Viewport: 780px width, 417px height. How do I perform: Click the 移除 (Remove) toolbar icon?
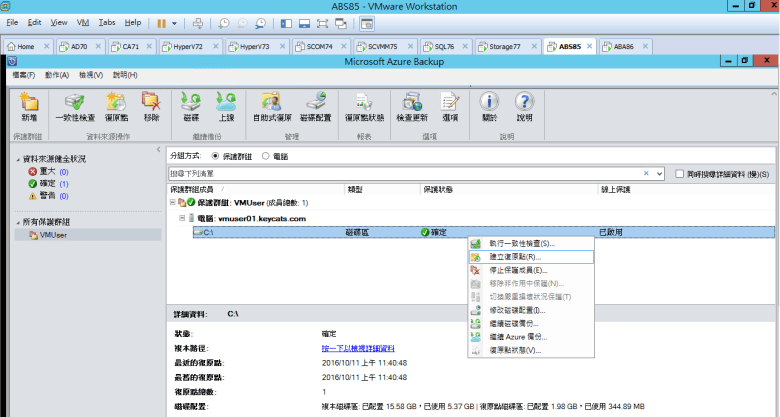pyautogui.click(x=151, y=105)
